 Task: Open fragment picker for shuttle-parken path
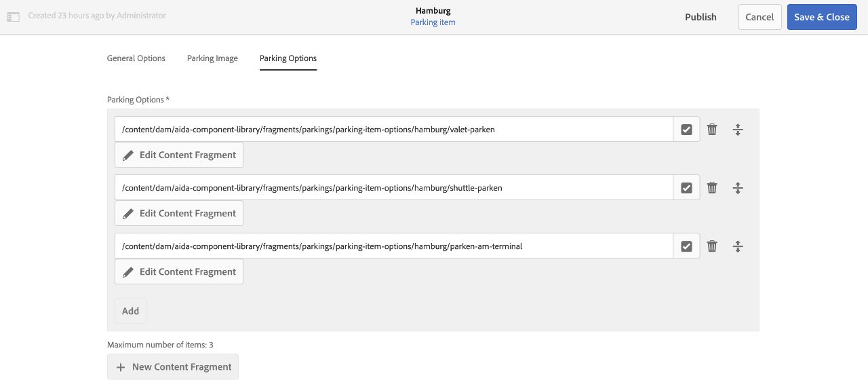686,188
